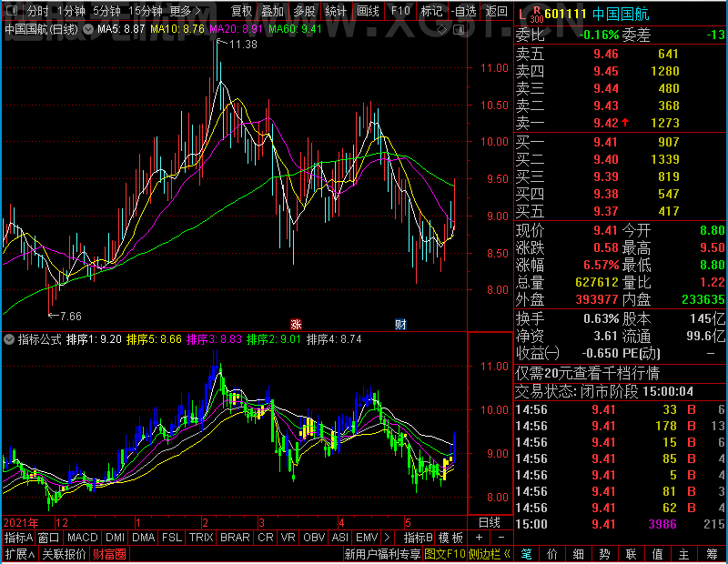The height and width of the screenshot is (564, 728).
Task: Click the + zoom in button
Action: [480, 538]
